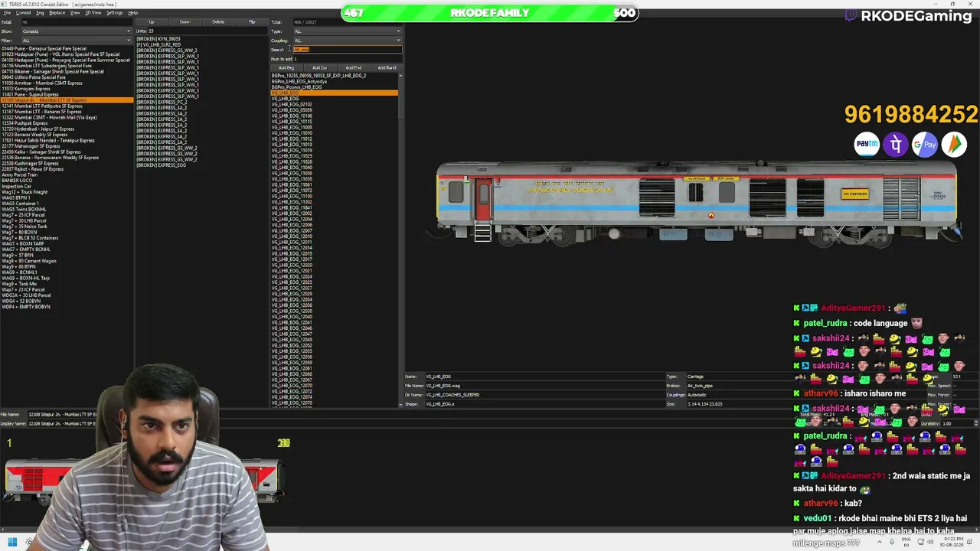This screenshot has width=980, height=551.
Task: Open the Eng menu
Action: tap(40, 13)
